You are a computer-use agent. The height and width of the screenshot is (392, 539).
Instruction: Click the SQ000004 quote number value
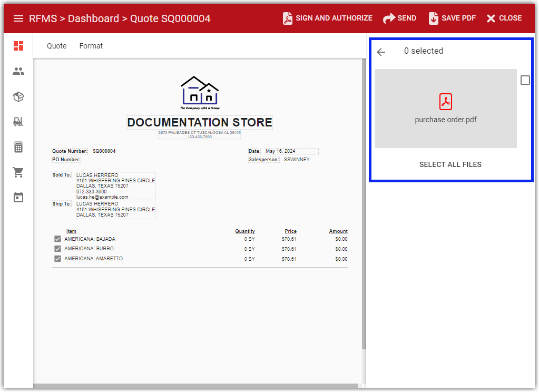104,151
